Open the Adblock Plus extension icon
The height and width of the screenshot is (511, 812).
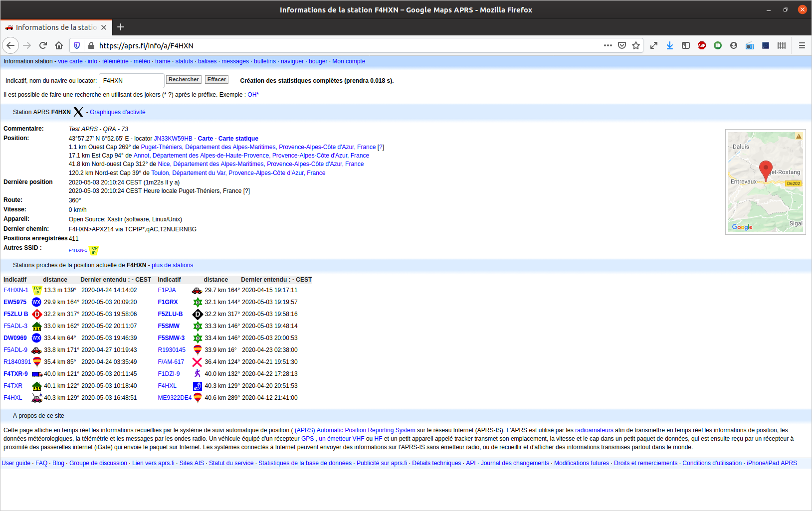pos(702,45)
